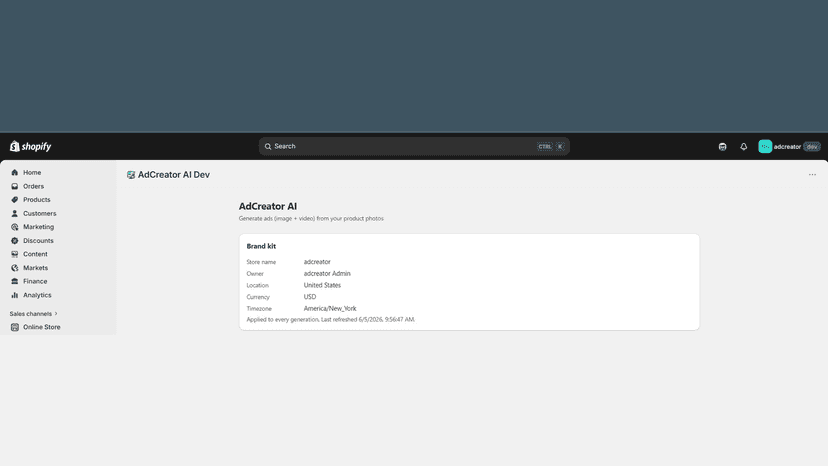The height and width of the screenshot is (466, 828).
Task: Click the AdCreator AI Dev title
Action: (x=174, y=175)
